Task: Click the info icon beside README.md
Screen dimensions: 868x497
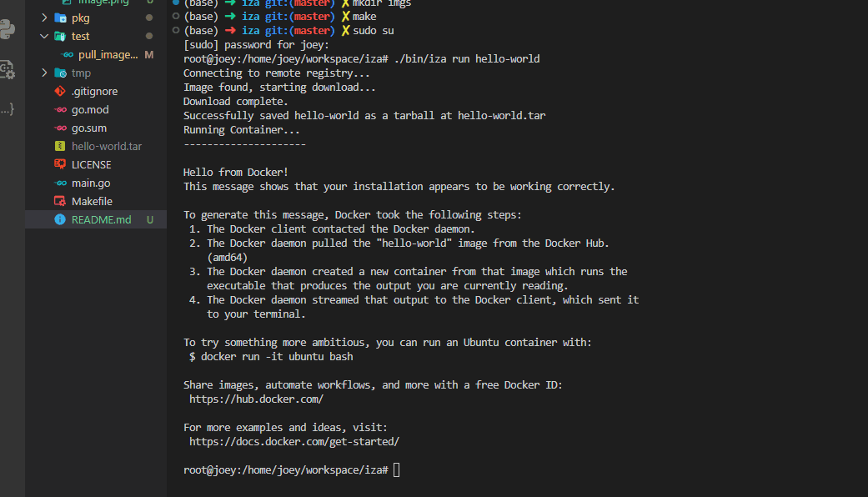Action: pyautogui.click(x=60, y=220)
